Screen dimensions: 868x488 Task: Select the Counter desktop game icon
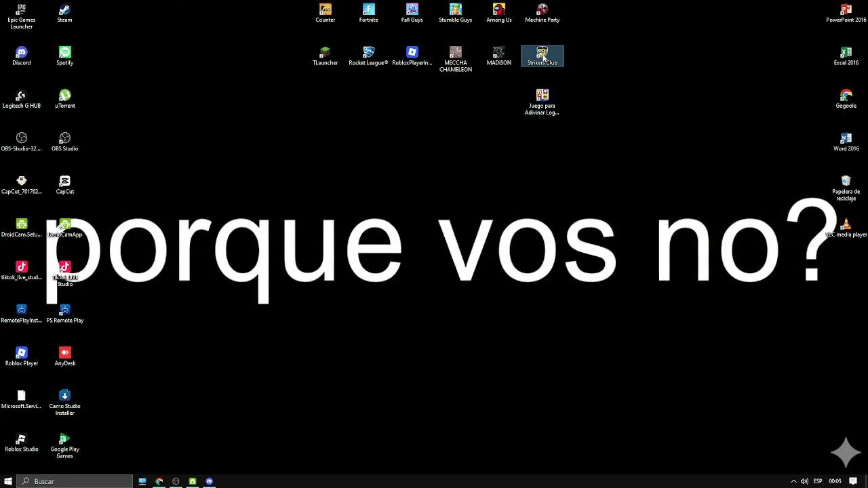(325, 13)
